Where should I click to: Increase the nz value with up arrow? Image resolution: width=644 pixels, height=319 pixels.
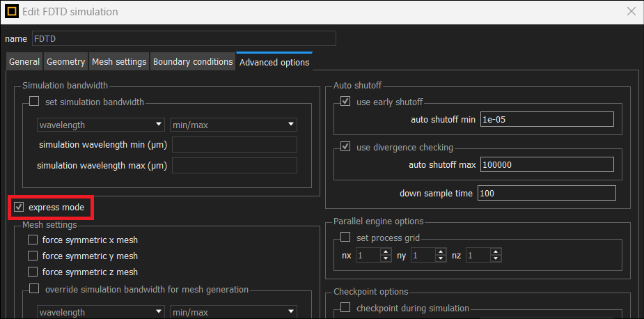tap(496, 252)
